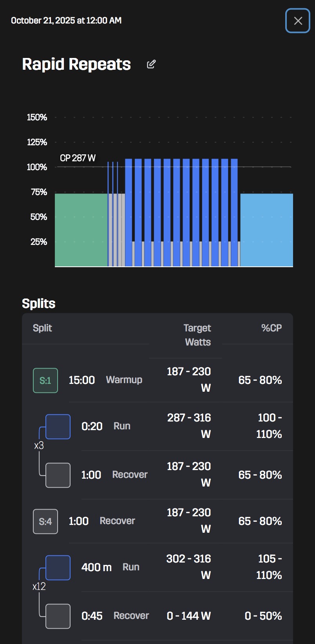Click the blue 0:20 Run split square
Viewport: 315px width, 644px height.
(x=58, y=427)
